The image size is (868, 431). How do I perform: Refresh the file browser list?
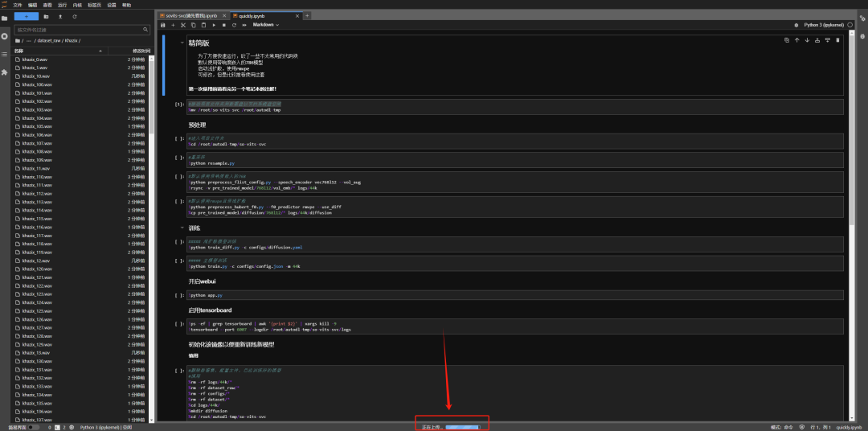click(74, 17)
